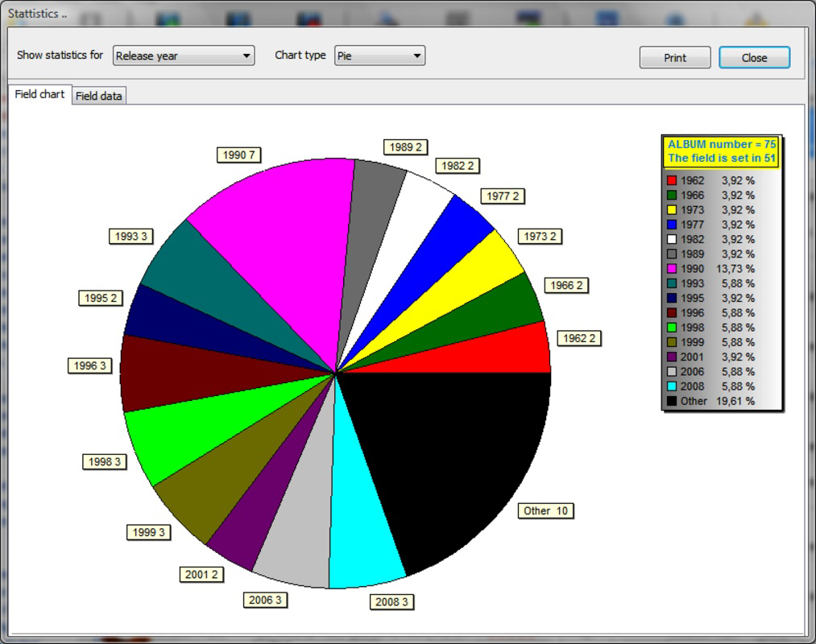The image size is (816, 644).
Task: Click the '1993 3' slice label
Action: tap(130, 236)
